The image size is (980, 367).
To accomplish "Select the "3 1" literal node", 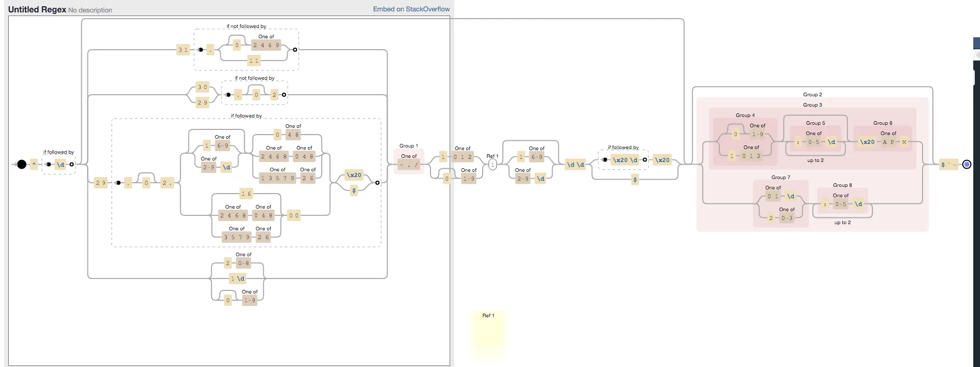I will coord(183,50).
